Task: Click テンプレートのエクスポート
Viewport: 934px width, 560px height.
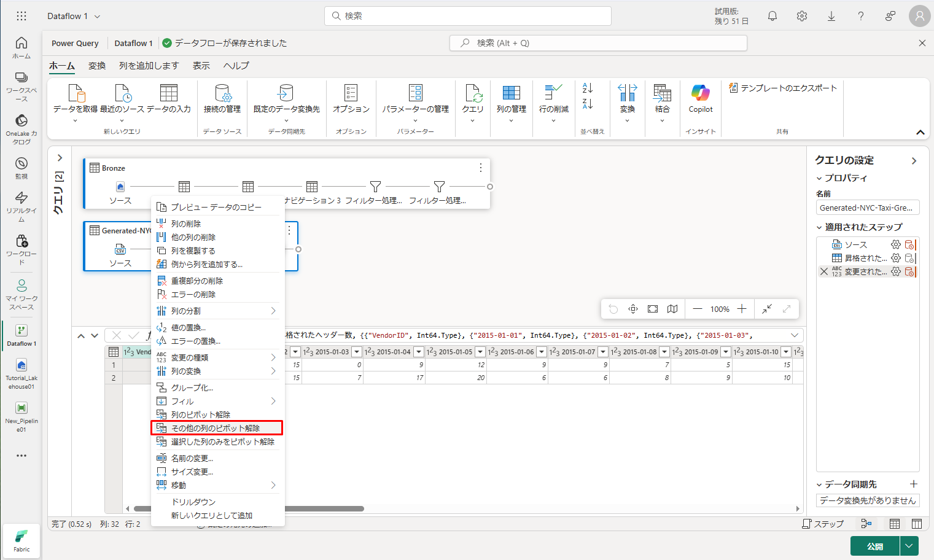Action: click(x=783, y=88)
